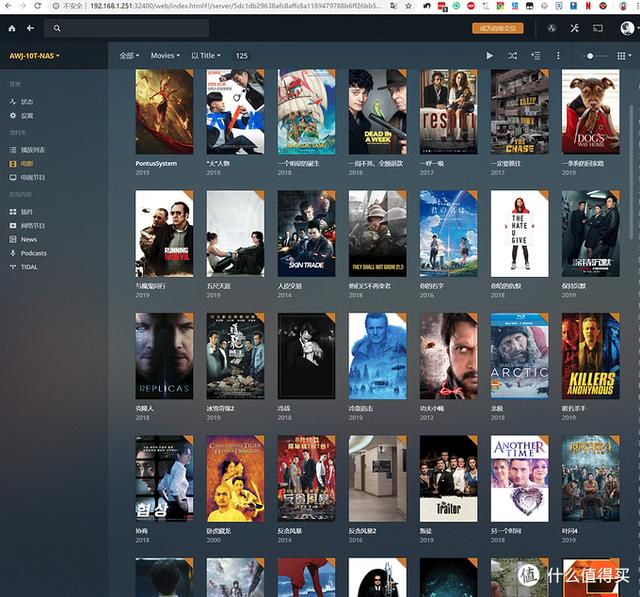
Task: Open the Crouching Tiger Hidden Dragon poster
Action: coord(236,478)
